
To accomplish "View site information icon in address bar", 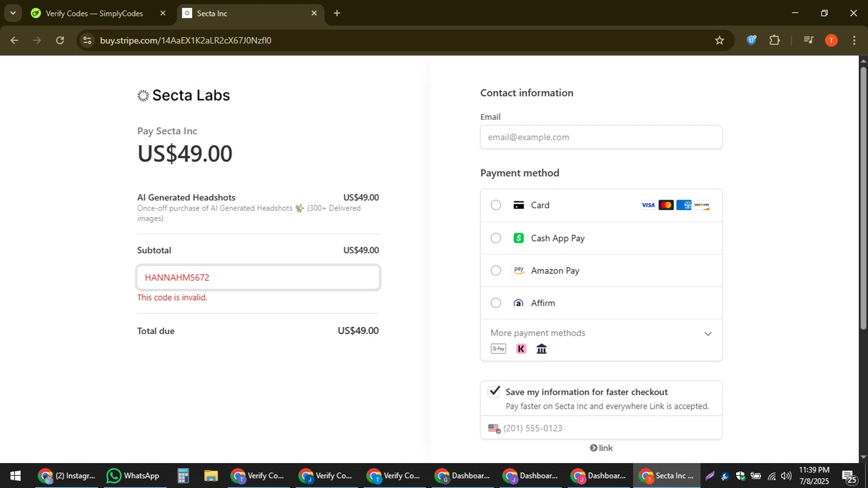I will click(x=87, y=41).
